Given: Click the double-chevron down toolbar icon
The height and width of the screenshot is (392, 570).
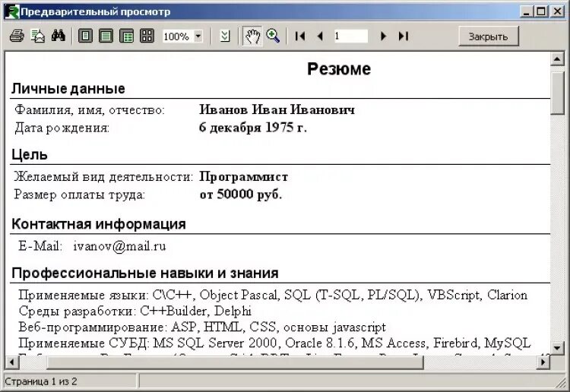Looking at the screenshot, I should pos(225,36).
